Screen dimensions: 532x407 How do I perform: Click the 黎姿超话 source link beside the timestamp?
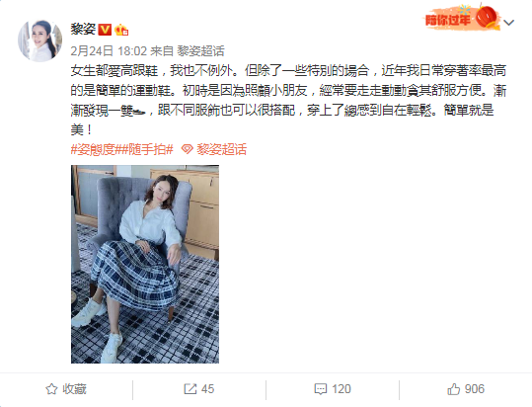click(x=200, y=51)
